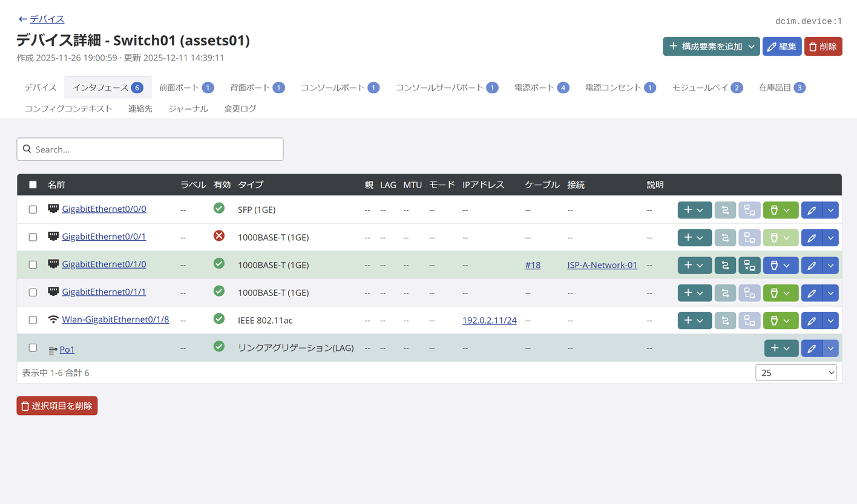Switch to the 電源ポート tab
This screenshot has height=504, width=857.
pyautogui.click(x=541, y=88)
